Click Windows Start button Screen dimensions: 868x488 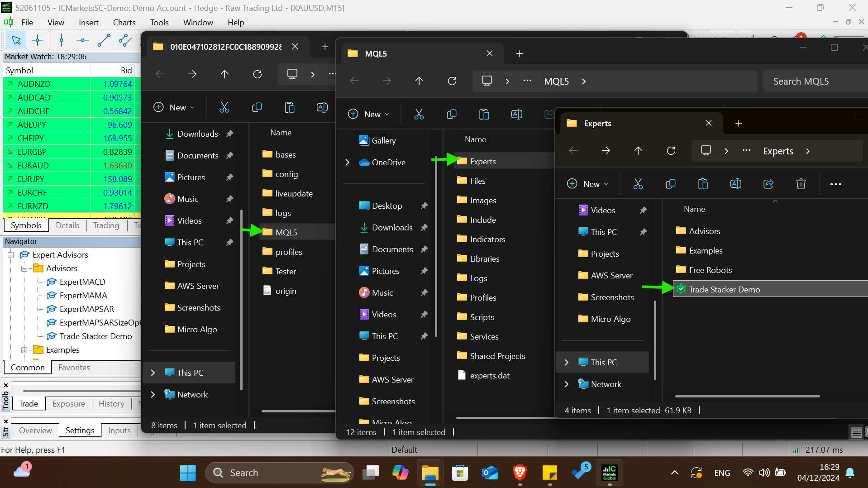point(188,473)
